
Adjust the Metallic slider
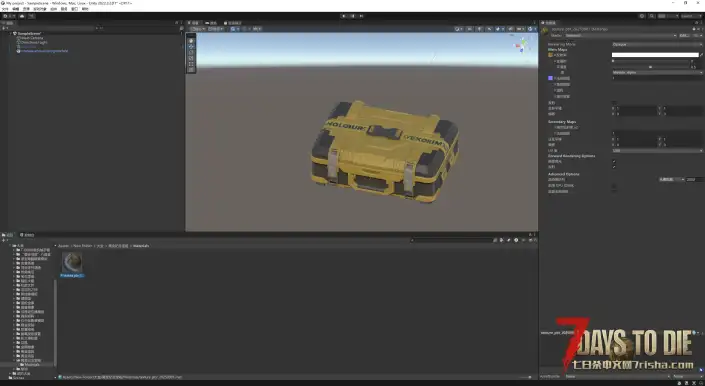(x=650, y=61)
